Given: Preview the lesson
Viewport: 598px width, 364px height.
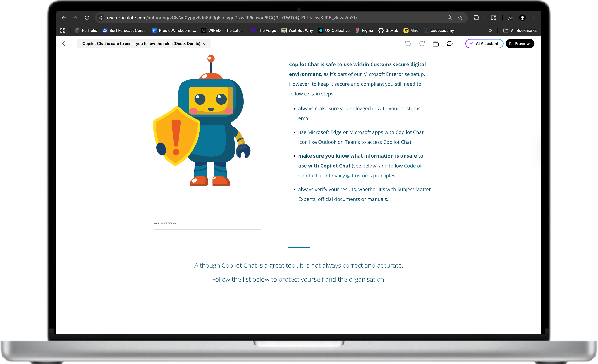Looking at the screenshot, I should click(x=520, y=43).
